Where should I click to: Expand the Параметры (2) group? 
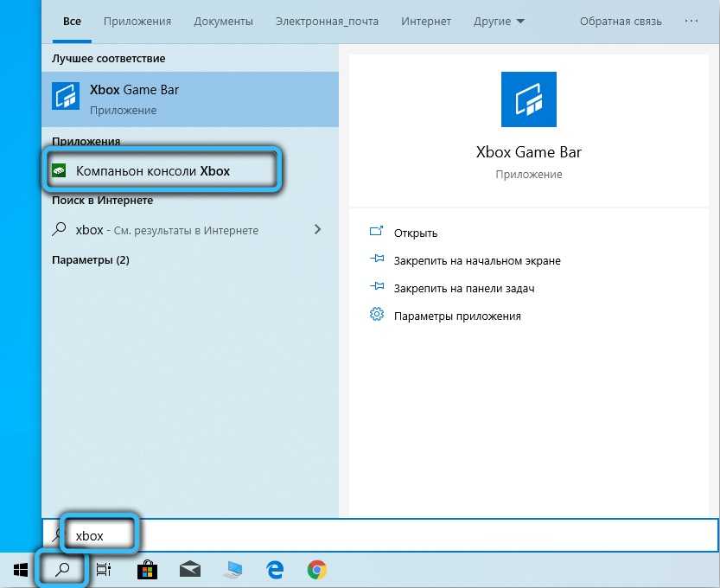point(91,260)
